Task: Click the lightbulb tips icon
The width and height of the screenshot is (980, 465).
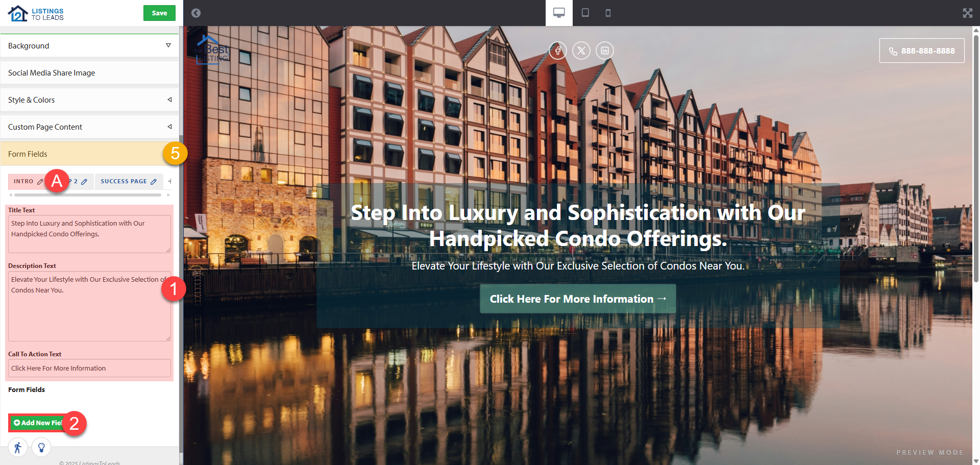Action: click(41, 448)
